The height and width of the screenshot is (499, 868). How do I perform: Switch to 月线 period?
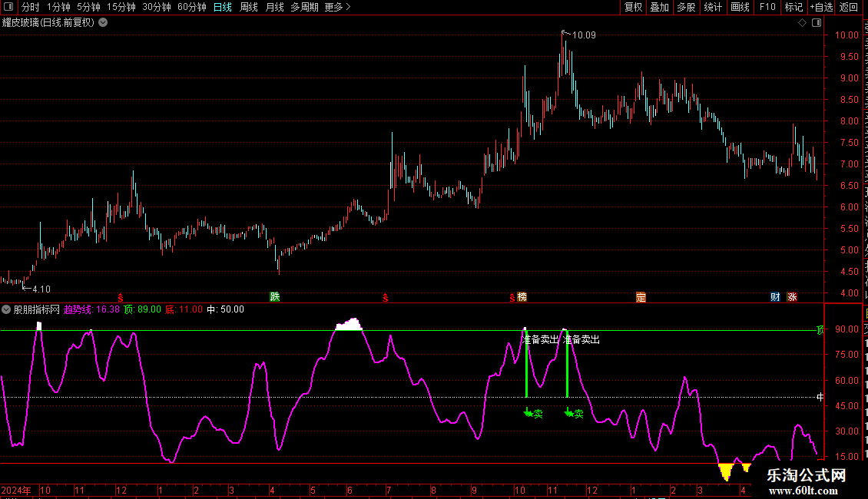click(274, 7)
